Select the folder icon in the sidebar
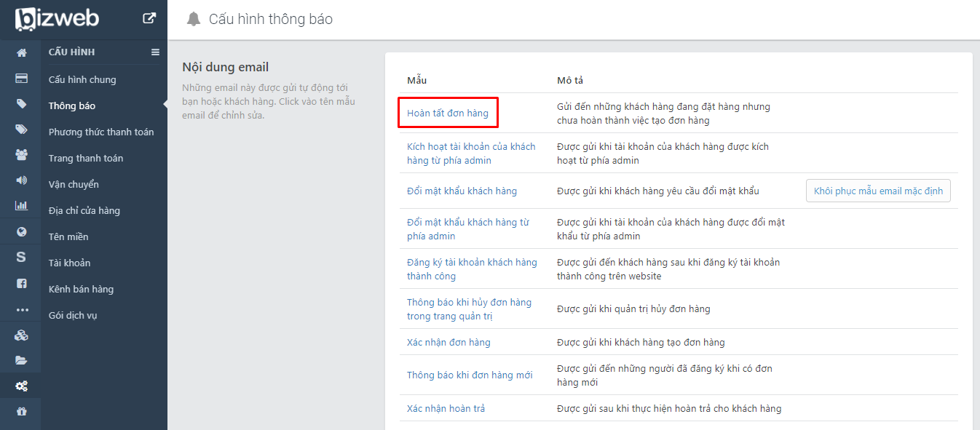The image size is (980, 430). [21, 359]
